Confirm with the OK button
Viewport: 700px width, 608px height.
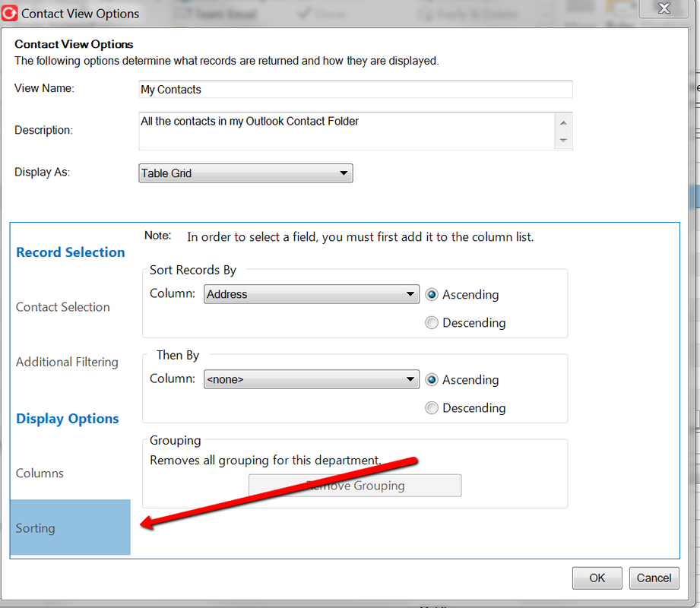coord(597,578)
